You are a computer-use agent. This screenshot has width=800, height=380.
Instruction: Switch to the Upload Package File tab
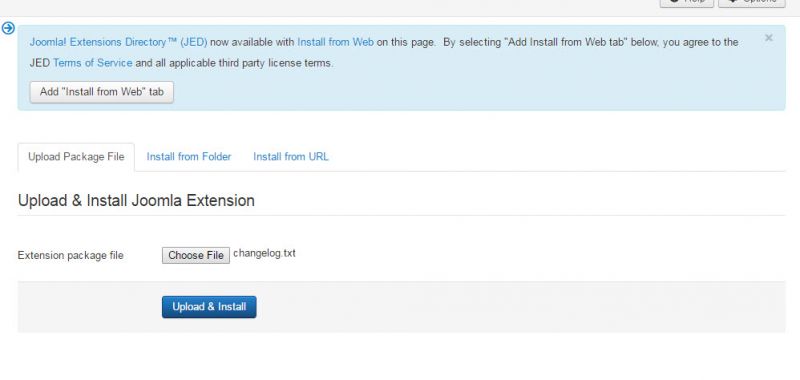76,157
